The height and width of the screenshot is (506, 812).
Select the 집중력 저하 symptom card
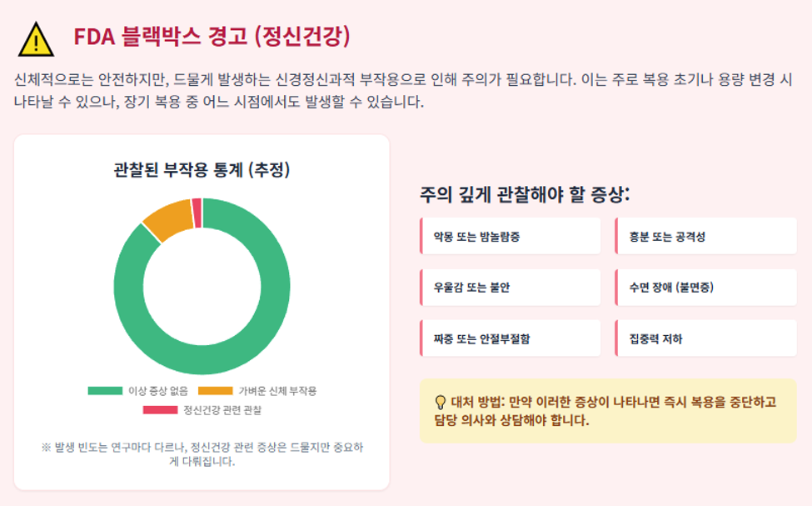(x=706, y=338)
